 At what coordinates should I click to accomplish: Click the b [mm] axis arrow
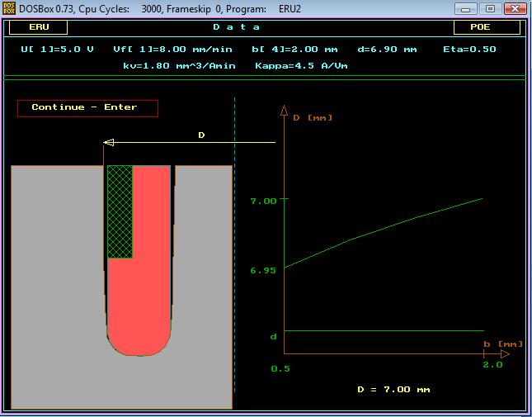504,353
